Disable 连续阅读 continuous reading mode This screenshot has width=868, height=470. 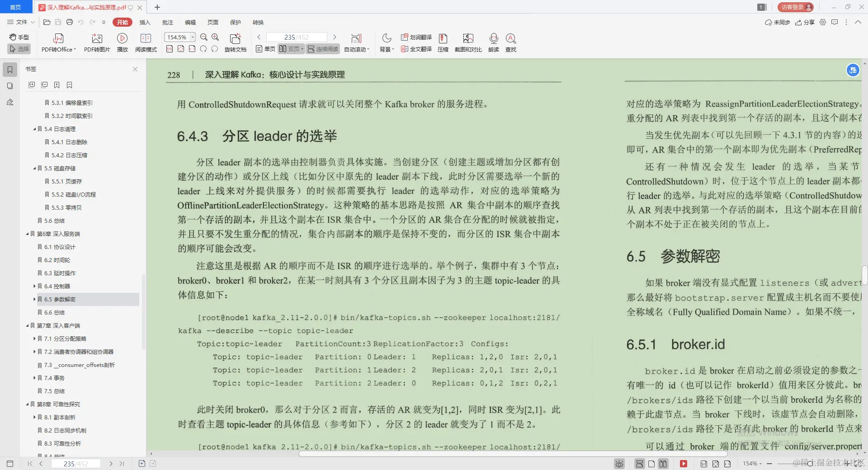point(322,49)
